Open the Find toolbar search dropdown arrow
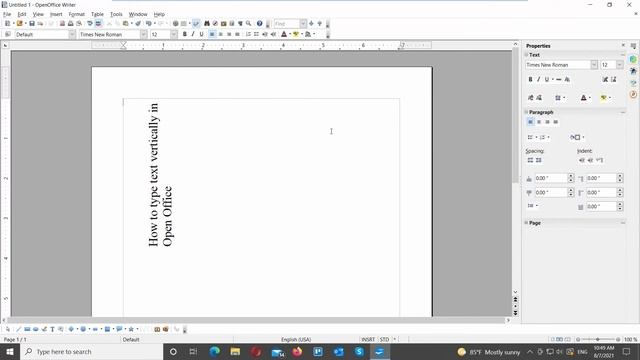The image size is (640, 360). 303,24
